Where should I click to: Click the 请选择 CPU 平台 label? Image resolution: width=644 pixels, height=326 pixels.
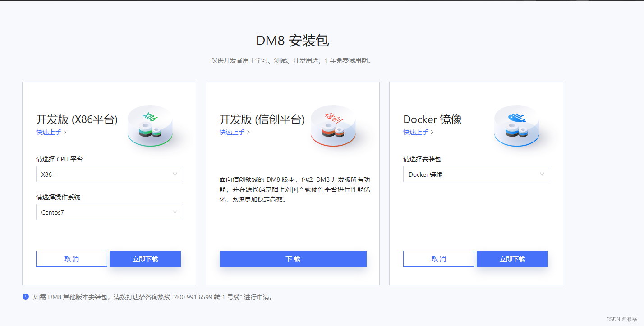click(60, 159)
